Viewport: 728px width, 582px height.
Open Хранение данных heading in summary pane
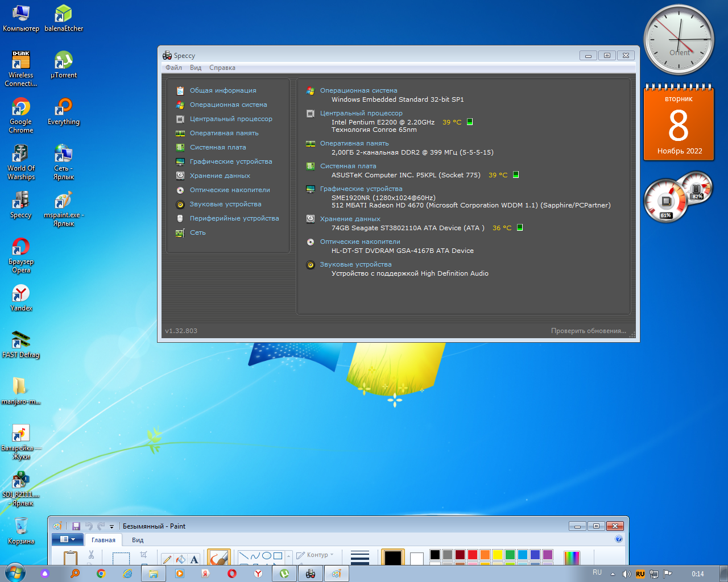click(x=350, y=219)
